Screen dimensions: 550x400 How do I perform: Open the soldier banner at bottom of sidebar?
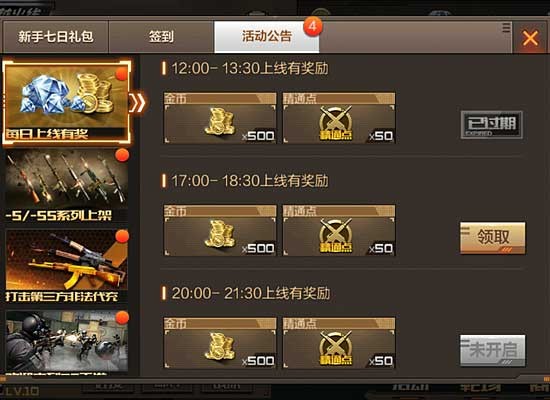67,341
